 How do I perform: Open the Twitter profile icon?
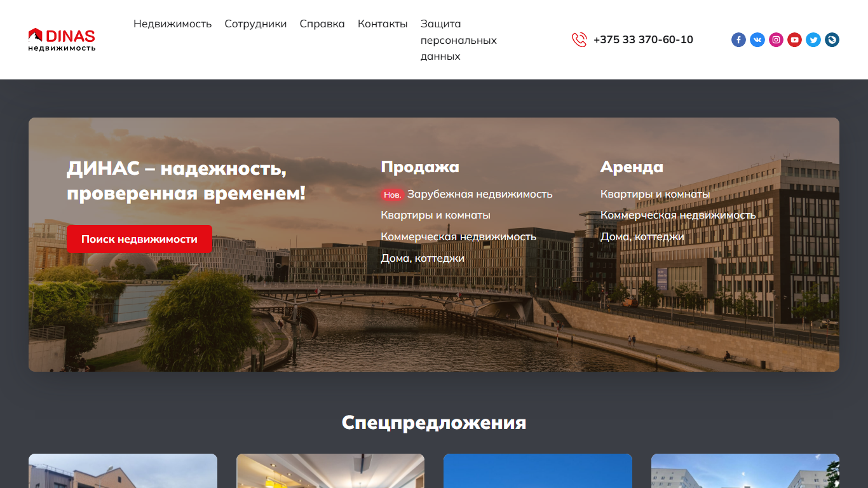point(813,40)
